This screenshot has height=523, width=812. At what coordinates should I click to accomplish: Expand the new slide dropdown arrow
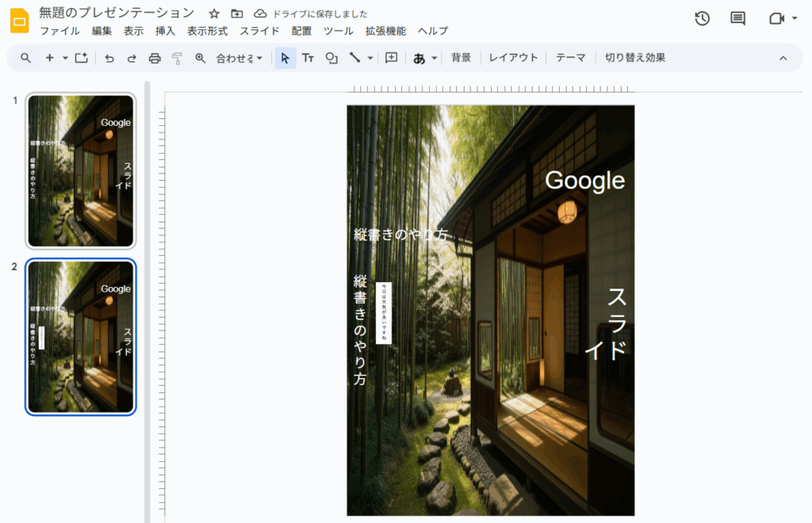pos(65,58)
